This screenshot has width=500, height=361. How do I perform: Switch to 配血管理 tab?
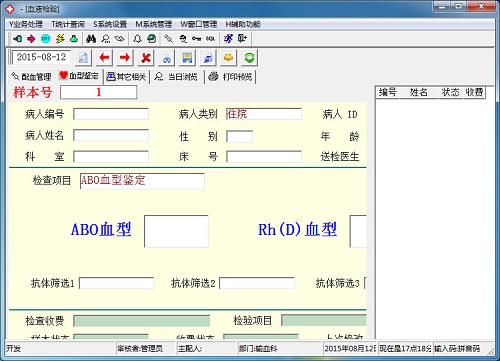click(x=31, y=77)
